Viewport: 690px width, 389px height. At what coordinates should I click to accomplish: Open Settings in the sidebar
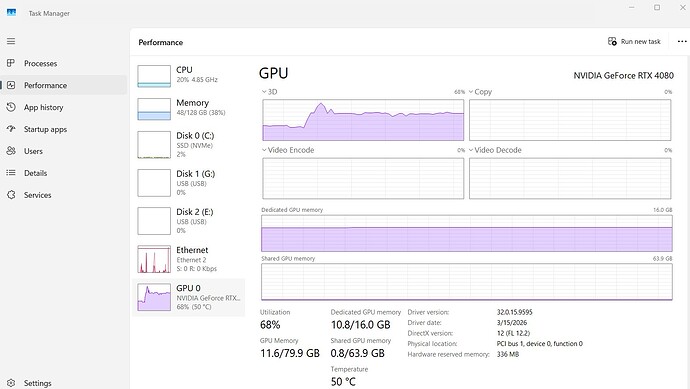(64, 383)
